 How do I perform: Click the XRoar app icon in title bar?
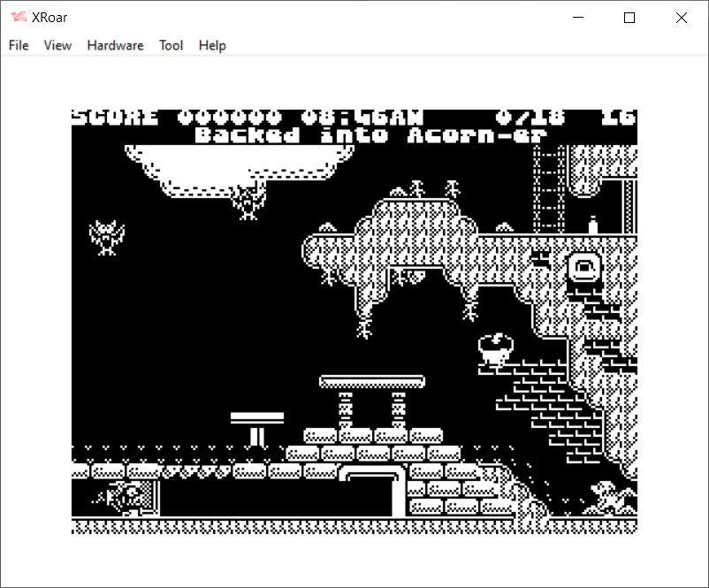[18, 18]
